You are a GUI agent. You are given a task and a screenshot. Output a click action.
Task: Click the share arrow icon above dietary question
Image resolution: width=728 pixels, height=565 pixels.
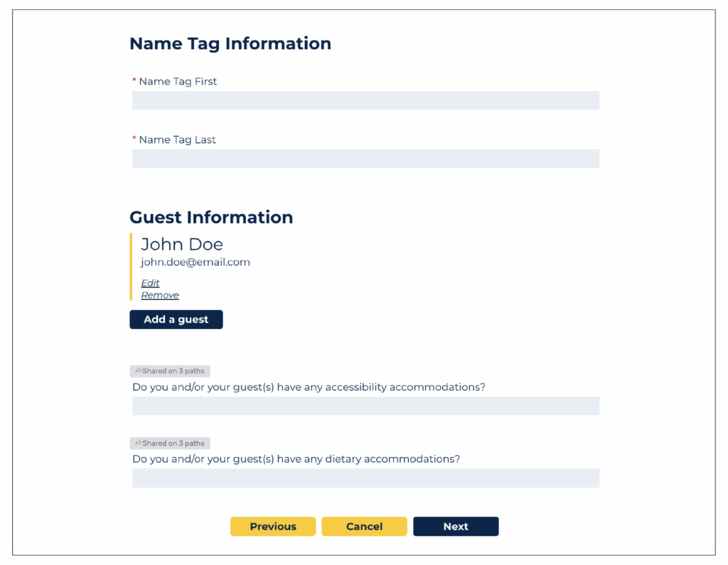139,443
